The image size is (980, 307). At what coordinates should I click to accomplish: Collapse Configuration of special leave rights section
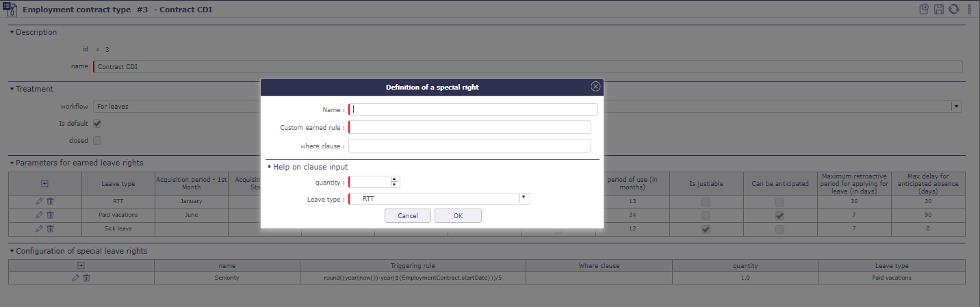(12, 251)
